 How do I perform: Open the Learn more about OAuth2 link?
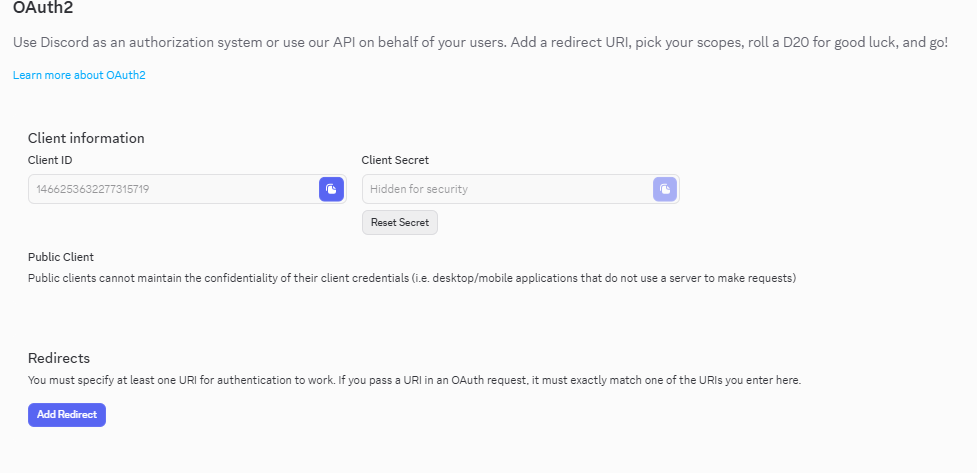79,75
